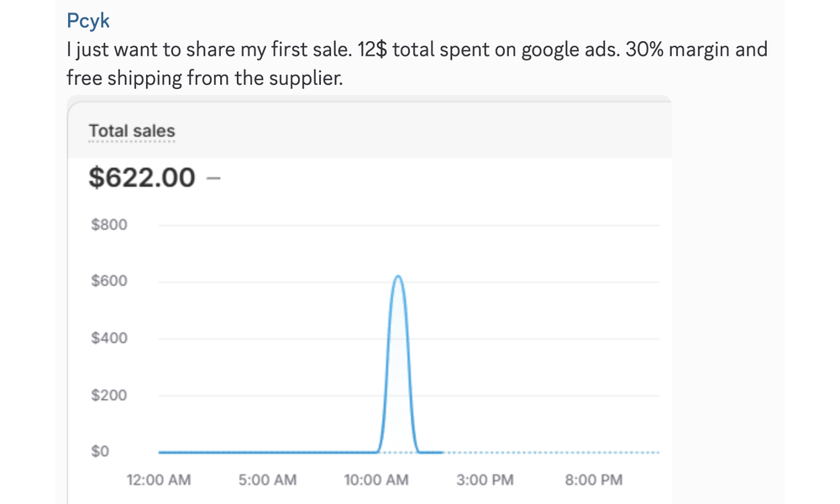This screenshot has height=504, width=840.
Task: Click the 5:00 AM time axis label
Action: point(268,480)
